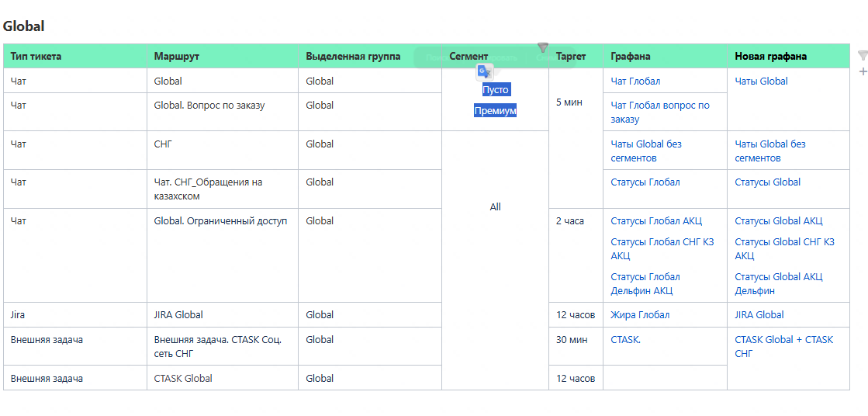Open the Чат Глобал вопрос по заказу link

point(660,112)
